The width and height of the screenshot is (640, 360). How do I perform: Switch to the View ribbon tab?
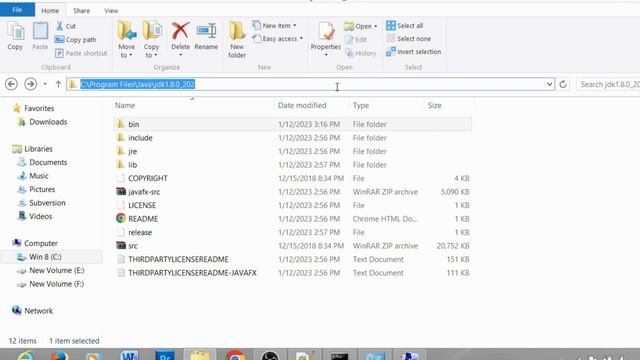coord(111,11)
